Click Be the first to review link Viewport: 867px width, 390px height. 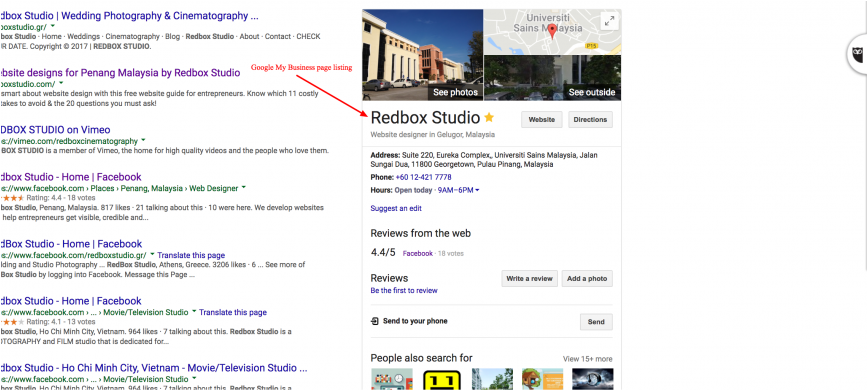(x=404, y=290)
